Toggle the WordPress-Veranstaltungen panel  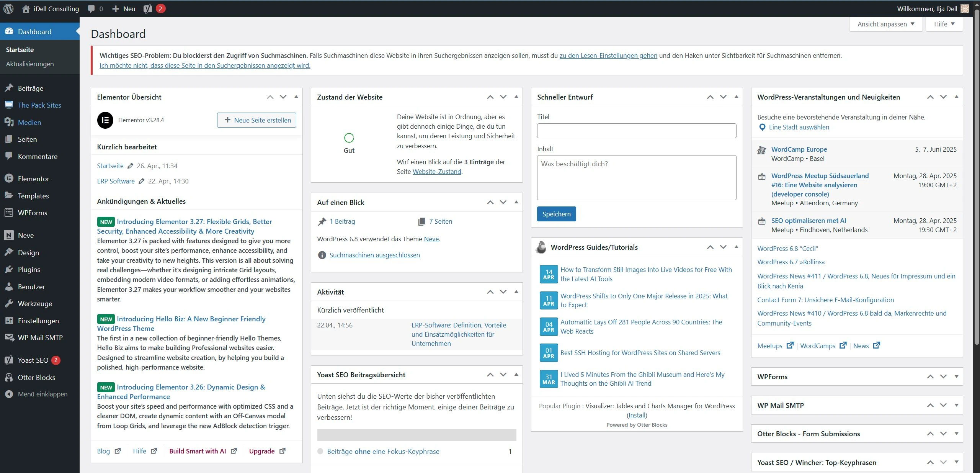coord(956,97)
